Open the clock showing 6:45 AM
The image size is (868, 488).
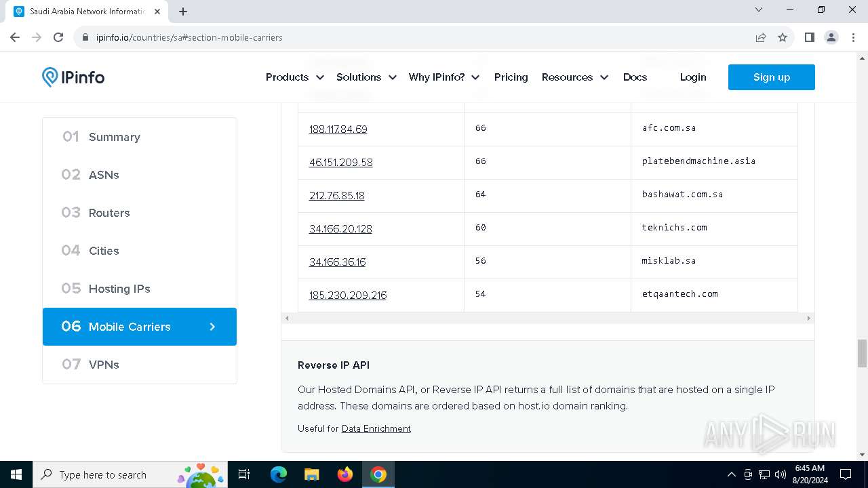(x=810, y=474)
